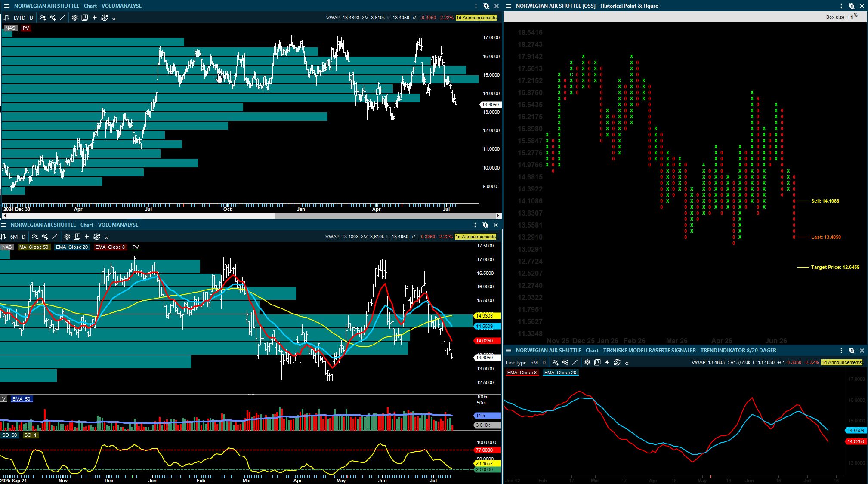This screenshot has width=868, height=484.
Task: Open kebab options menu of top-left chart window
Action: pyautogui.click(x=476, y=6)
